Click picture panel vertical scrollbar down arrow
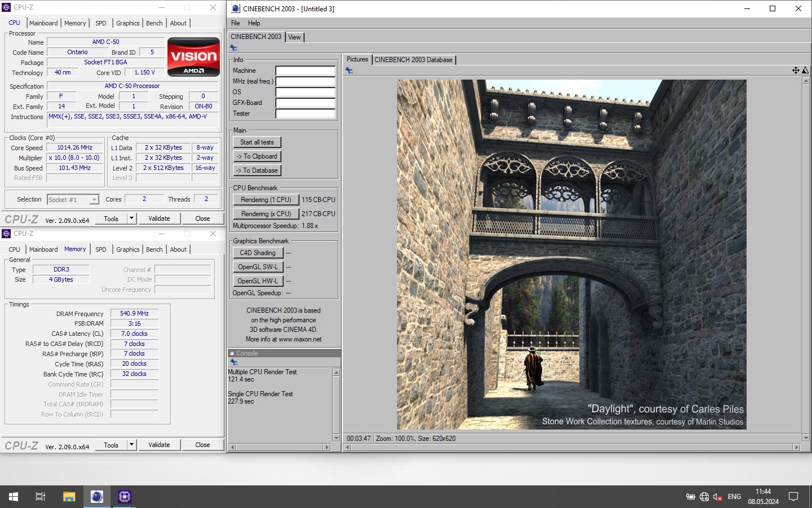Screen dimensions: 812x508 click(x=806, y=438)
